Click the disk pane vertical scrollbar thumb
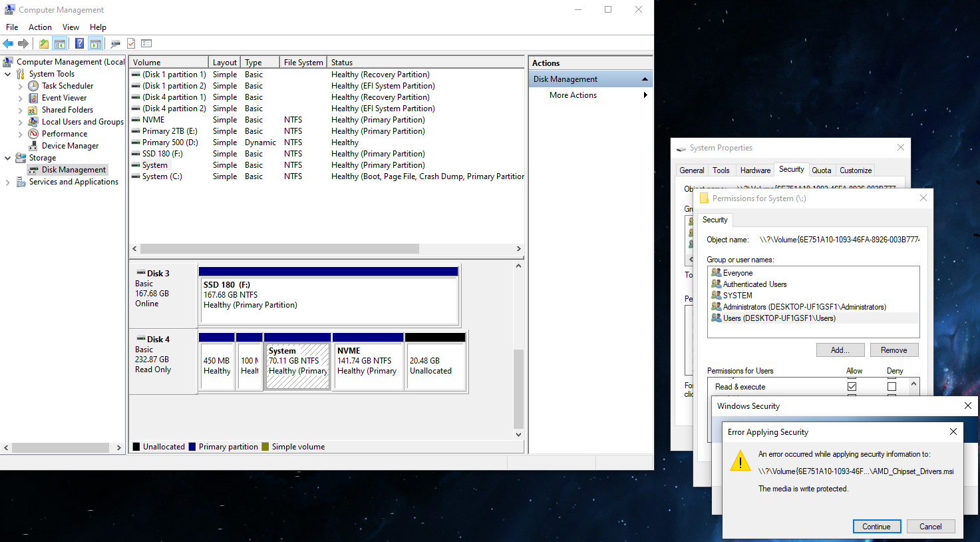The width and height of the screenshot is (980, 542). tap(519, 389)
